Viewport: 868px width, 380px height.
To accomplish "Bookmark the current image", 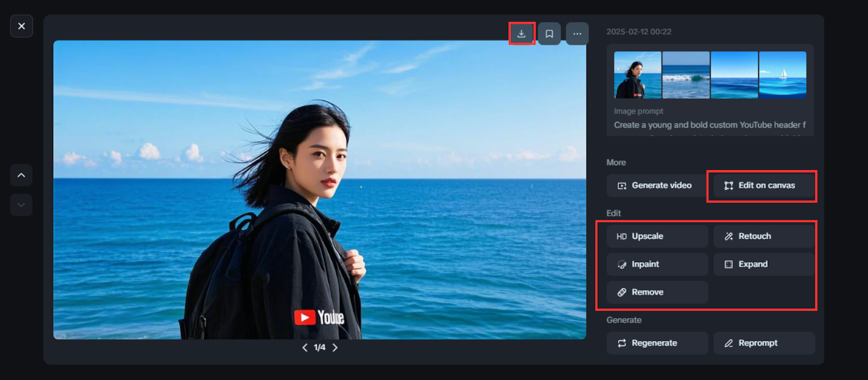I will [549, 34].
